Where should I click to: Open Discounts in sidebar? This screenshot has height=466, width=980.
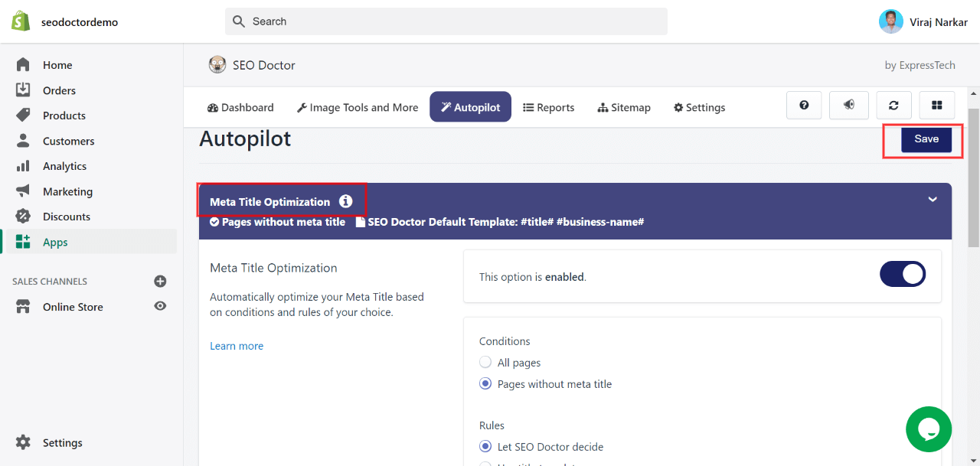(67, 217)
